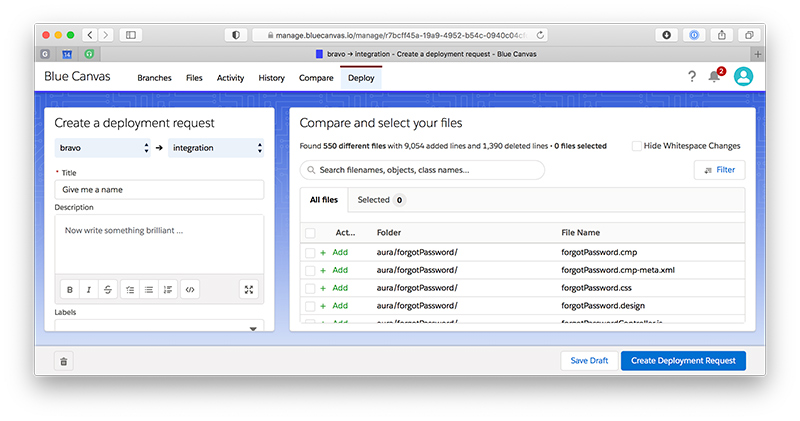
Task: Select the forgotPassword.css file checkbox
Action: (310, 288)
